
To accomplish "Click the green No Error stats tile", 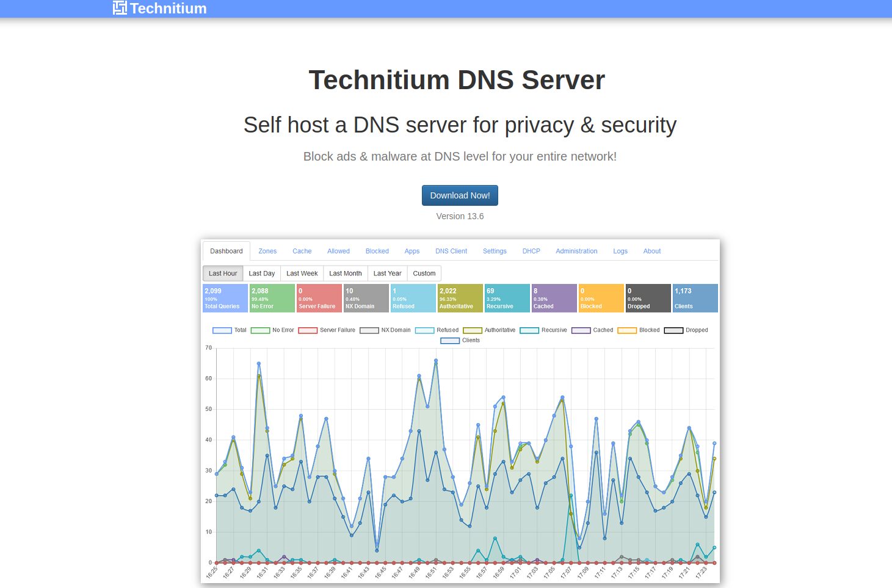I will (272, 298).
